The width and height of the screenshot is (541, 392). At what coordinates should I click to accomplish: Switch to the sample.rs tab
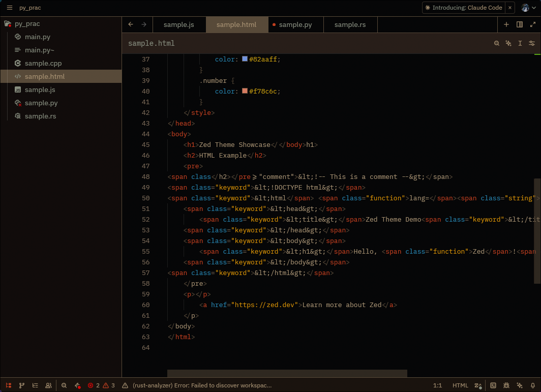click(x=350, y=25)
